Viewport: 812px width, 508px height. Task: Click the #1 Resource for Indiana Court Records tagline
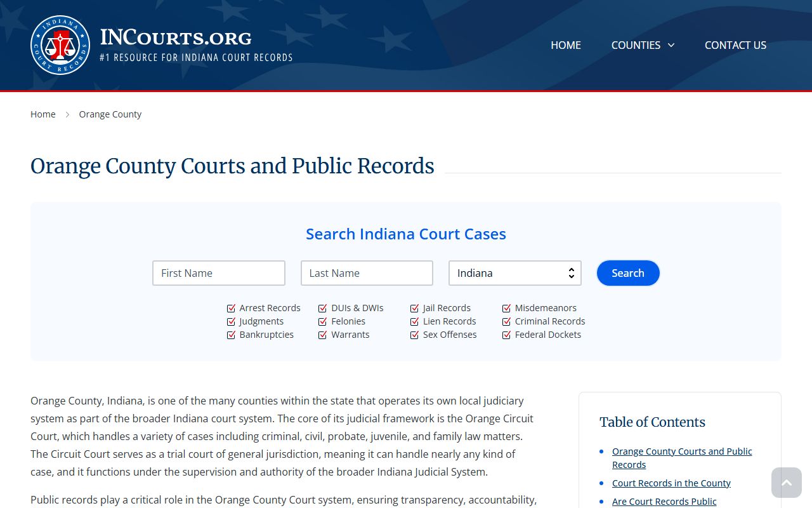196,58
